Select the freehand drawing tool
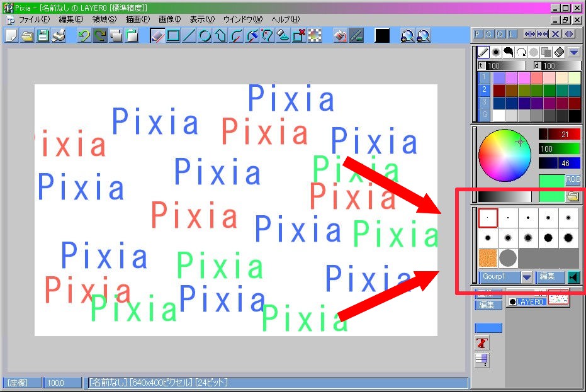The height and width of the screenshot is (392, 586). [157, 36]
